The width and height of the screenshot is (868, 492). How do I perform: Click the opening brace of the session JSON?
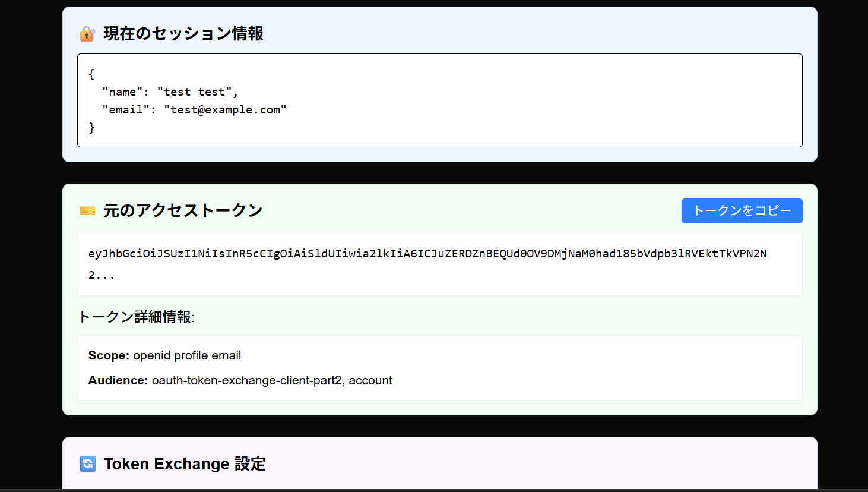(91, 74)
